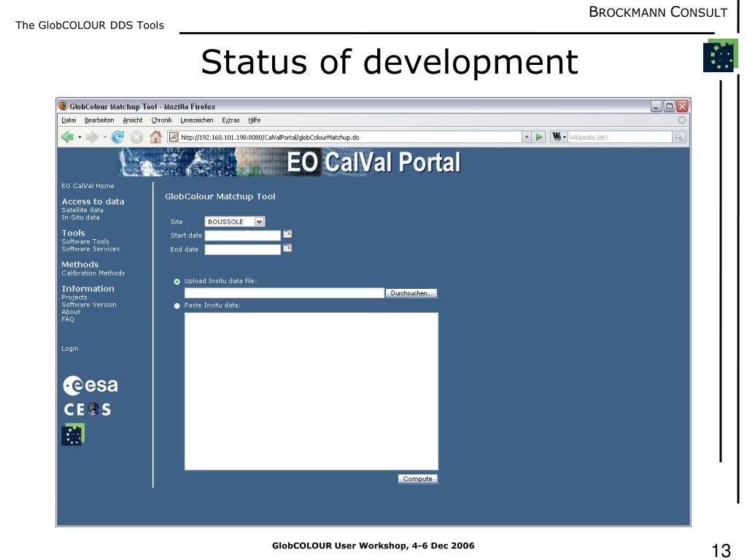The image size is (747, 560).
Task: Click the Wikipedia search engine icon
Action: 557,137
